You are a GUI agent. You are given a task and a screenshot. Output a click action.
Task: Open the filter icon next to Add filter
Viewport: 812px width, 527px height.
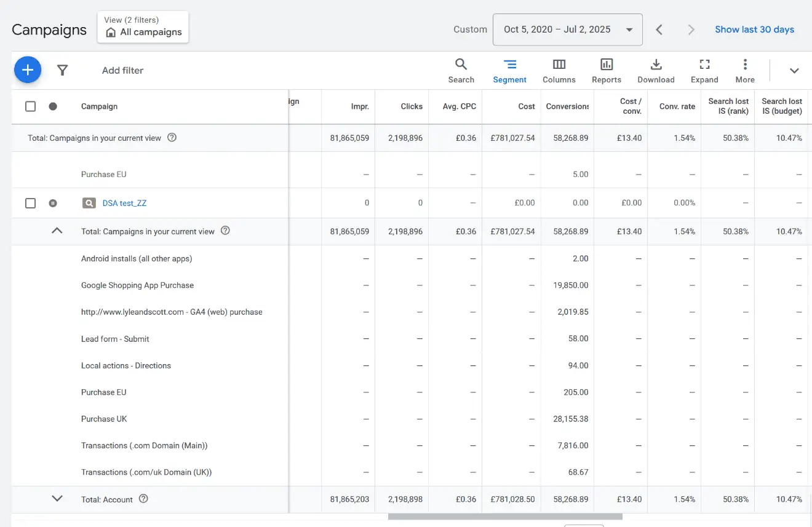point(62,70)
